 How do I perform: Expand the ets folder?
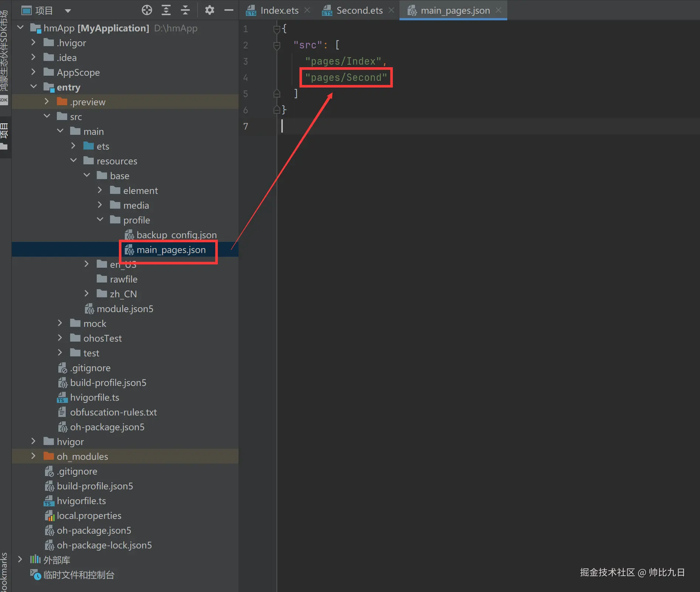(73, 146)
